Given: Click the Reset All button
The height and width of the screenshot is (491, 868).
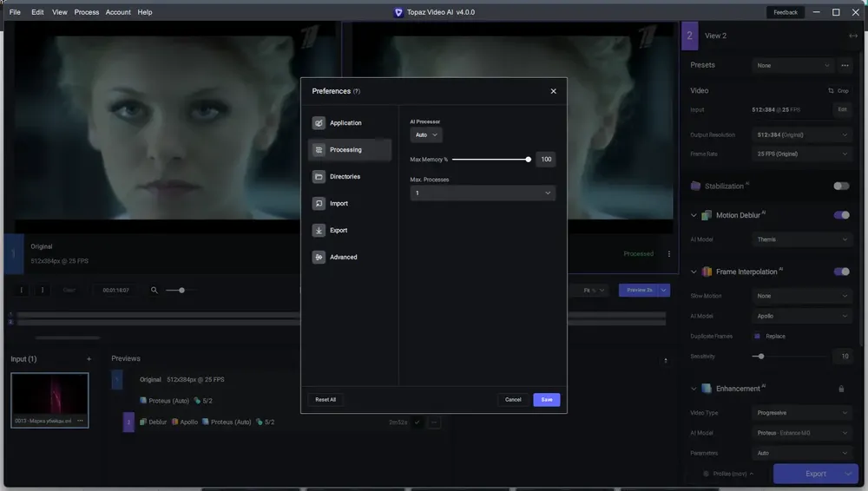Looking at the screenshot, I should 325,400.
